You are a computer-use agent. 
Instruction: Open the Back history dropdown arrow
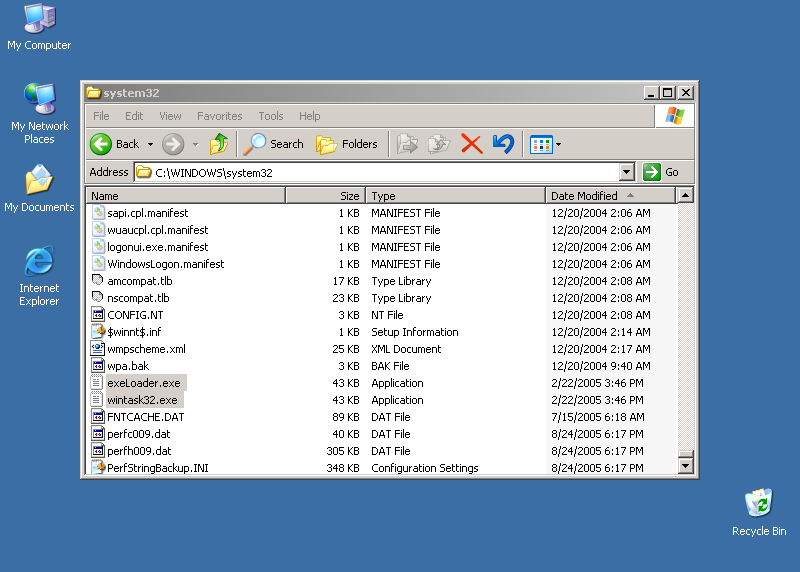(150, 145)
